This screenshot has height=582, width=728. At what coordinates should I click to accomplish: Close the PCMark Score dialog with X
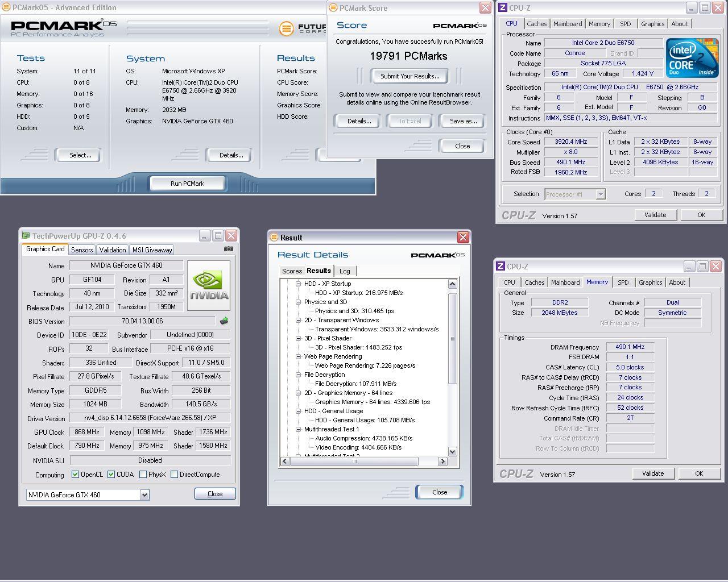tap(485, 7)
